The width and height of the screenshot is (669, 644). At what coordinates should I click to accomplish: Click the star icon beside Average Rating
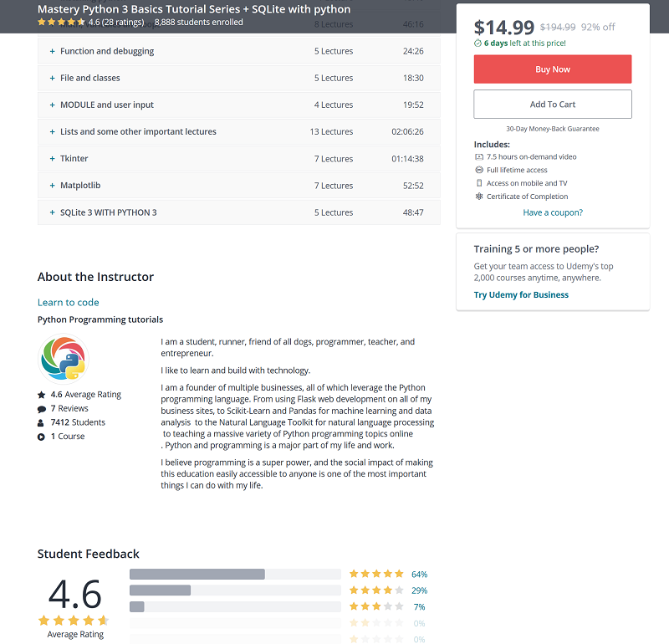coord(42,395)
